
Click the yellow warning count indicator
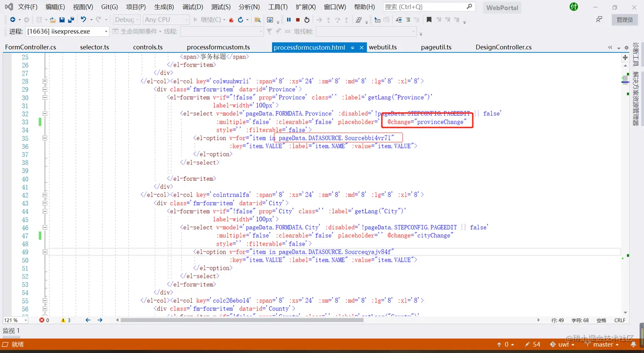coord(66,320)
